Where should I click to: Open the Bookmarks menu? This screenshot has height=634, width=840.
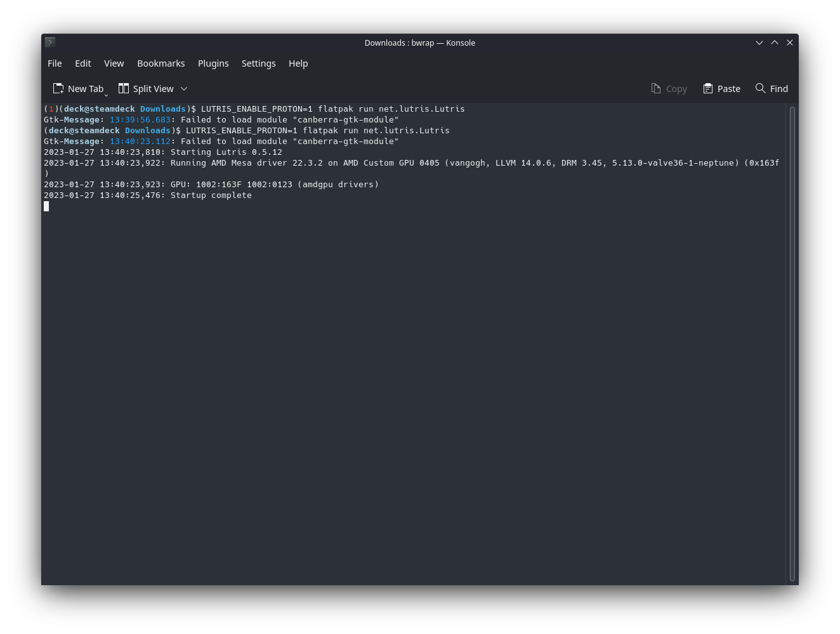(x=161, y=63)
